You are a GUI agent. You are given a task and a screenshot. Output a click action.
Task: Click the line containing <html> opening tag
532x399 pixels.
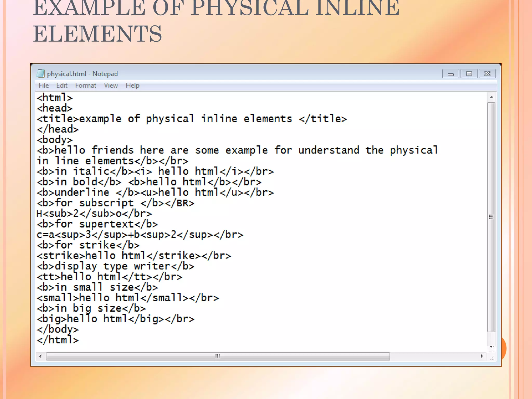(55, 98)
